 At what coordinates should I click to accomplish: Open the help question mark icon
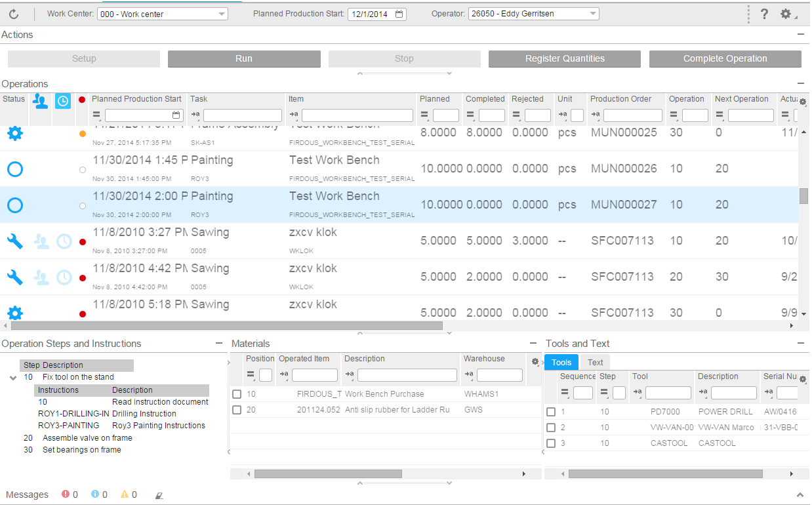point(764,14)
